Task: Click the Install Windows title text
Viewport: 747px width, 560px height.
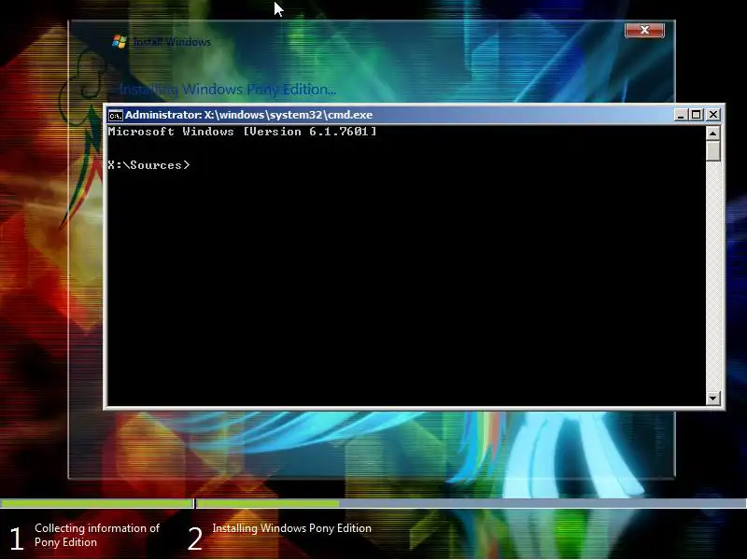Action: coord(172,42)
